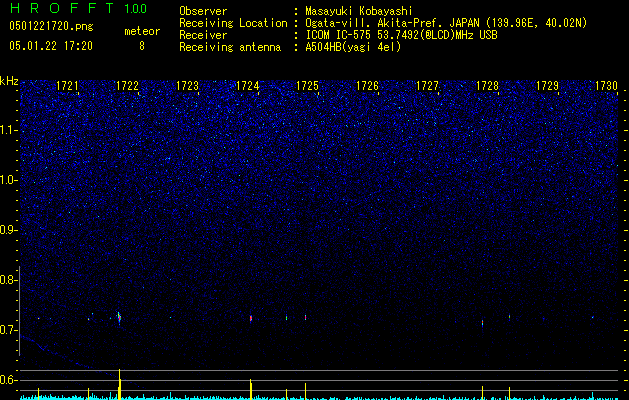Image resolution: width=629 pixels, height=400 pixels.
Task: Click the 1722 time marker
Action: (127, 86)
